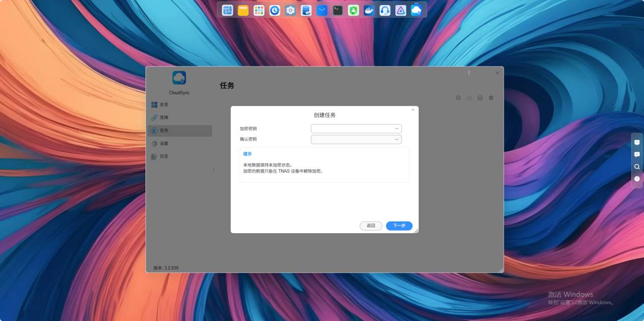Open the 总览 sidebar entry

click(x=164, y=104)
